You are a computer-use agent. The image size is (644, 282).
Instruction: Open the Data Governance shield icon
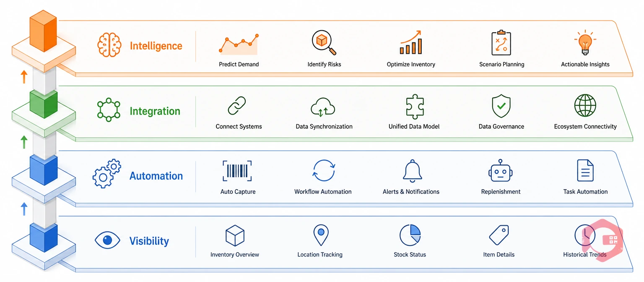[501, 106]
